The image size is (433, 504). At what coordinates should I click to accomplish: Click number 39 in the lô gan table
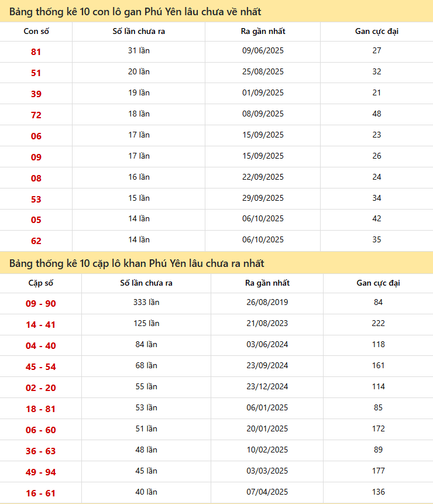[36, 94]
